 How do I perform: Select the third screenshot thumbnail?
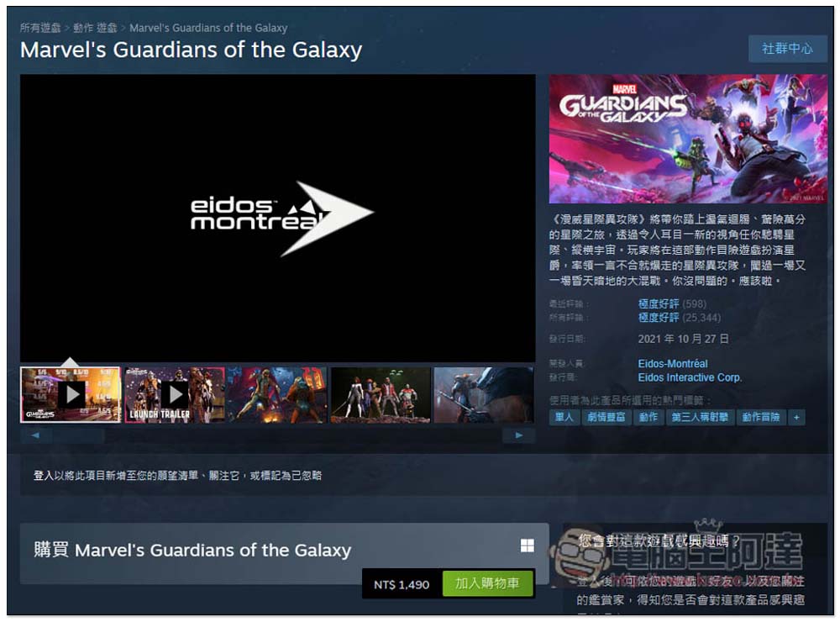point(277,395)
